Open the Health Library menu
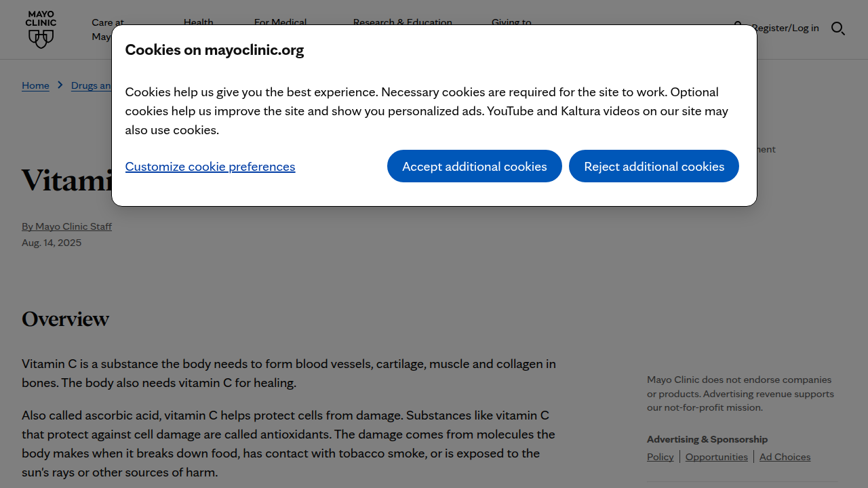The width and height of the screenshot is (868, 488). click(x=198, y=21)
